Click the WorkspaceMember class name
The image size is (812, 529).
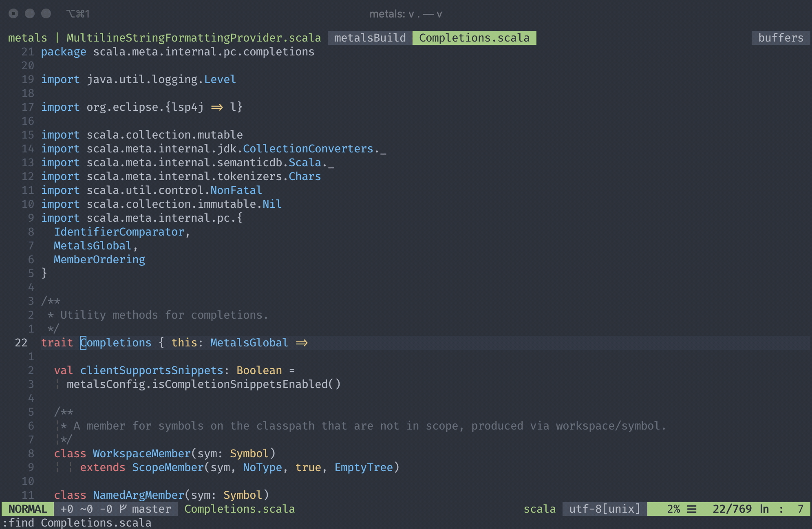coord(141,454)
